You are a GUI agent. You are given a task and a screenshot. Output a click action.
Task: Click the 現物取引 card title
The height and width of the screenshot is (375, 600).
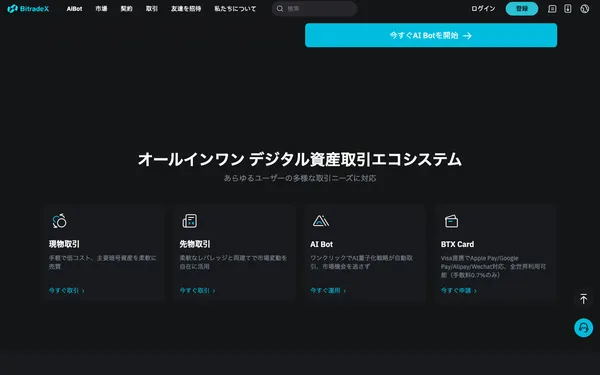[64, 244]
